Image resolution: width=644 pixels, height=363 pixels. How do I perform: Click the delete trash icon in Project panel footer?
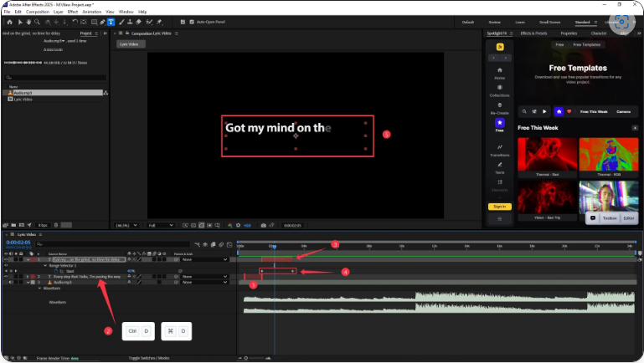[56, 225]
